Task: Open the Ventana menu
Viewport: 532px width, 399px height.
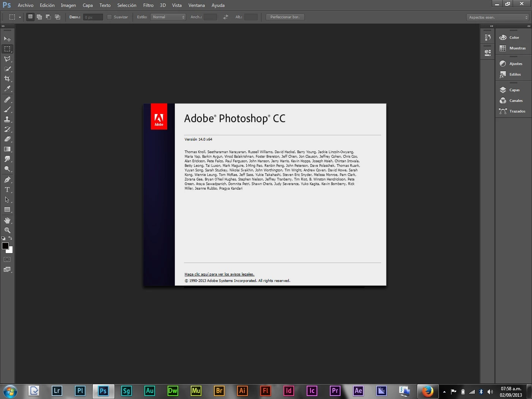Action: [x=196, y=5]
